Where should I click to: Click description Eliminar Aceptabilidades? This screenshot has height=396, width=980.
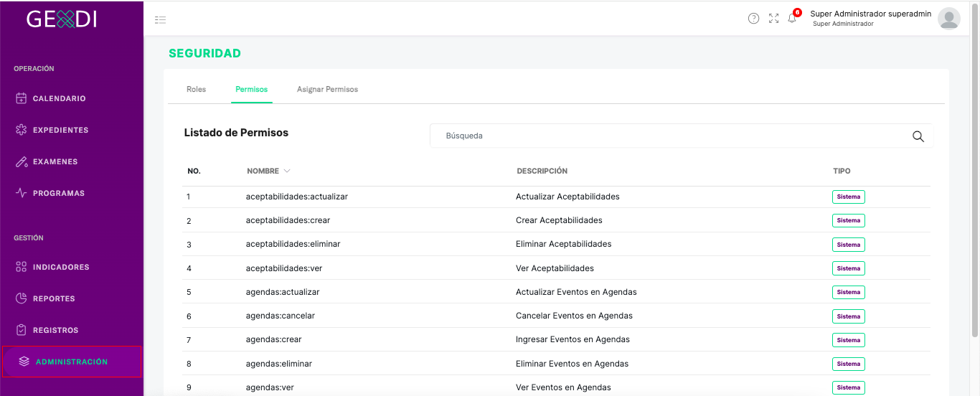(x=563, y=244)
